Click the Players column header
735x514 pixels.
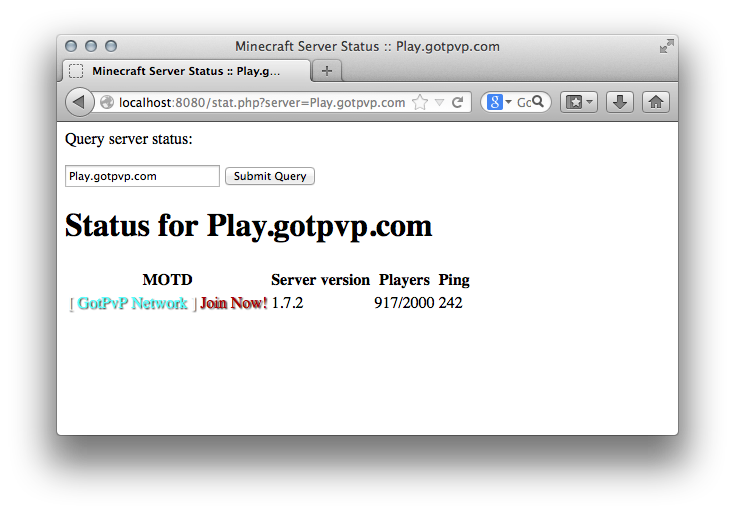(x=404, y=280)
